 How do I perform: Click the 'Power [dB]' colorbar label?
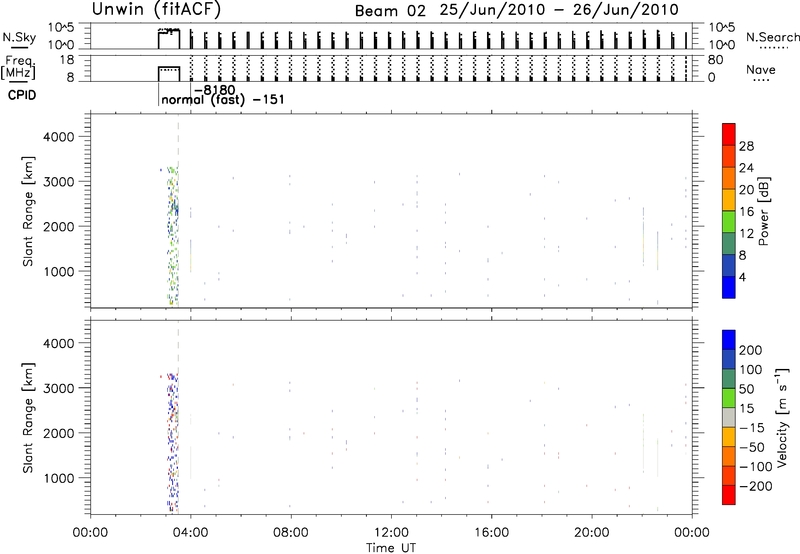pos(763,211)
